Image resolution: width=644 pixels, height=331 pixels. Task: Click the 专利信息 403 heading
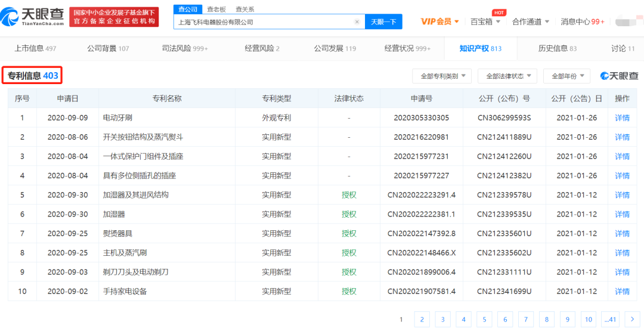(x=33, y=76)
